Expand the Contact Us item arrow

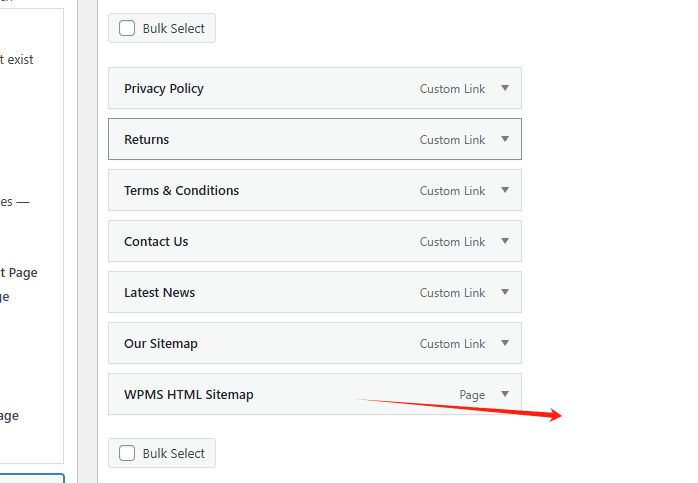[505, 241]
